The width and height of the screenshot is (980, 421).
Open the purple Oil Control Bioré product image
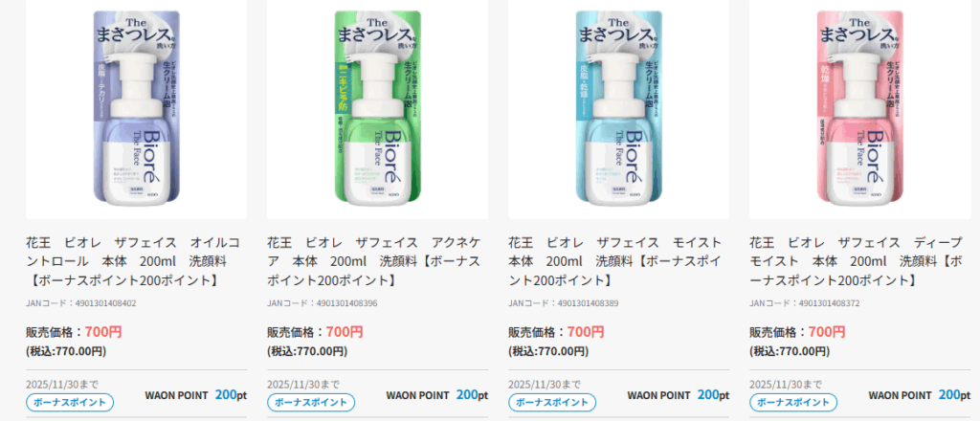click(x=136, y=107)
